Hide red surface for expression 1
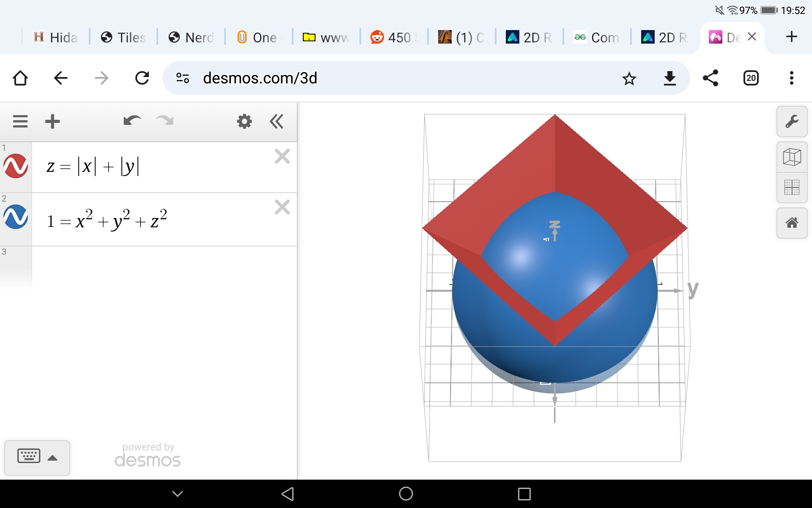Image resolution: width=812 pixels, height=508 pixels. pyautogui.click(x=16, y=166)
